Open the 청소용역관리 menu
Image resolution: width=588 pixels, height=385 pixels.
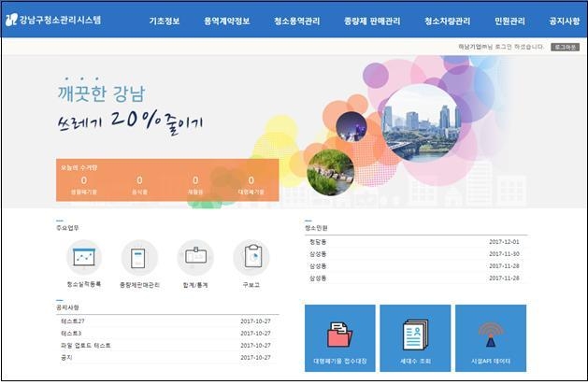click(x=297, y=21)
